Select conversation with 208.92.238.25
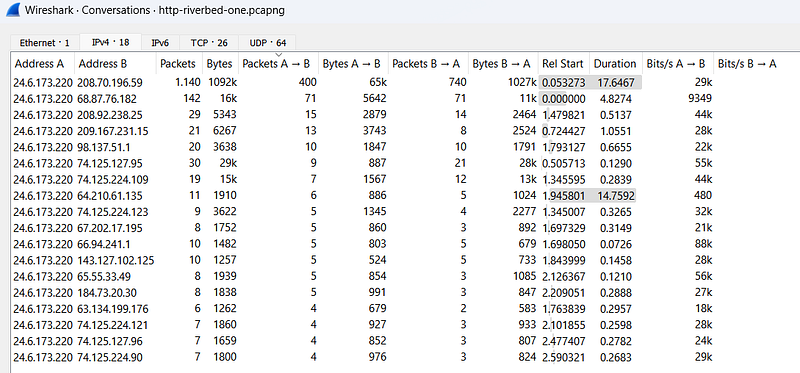Screen dimensions: 800x373 [x=405, y=115]
